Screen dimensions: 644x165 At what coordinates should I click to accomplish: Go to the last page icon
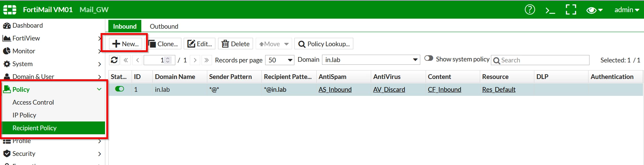point(207,60)
